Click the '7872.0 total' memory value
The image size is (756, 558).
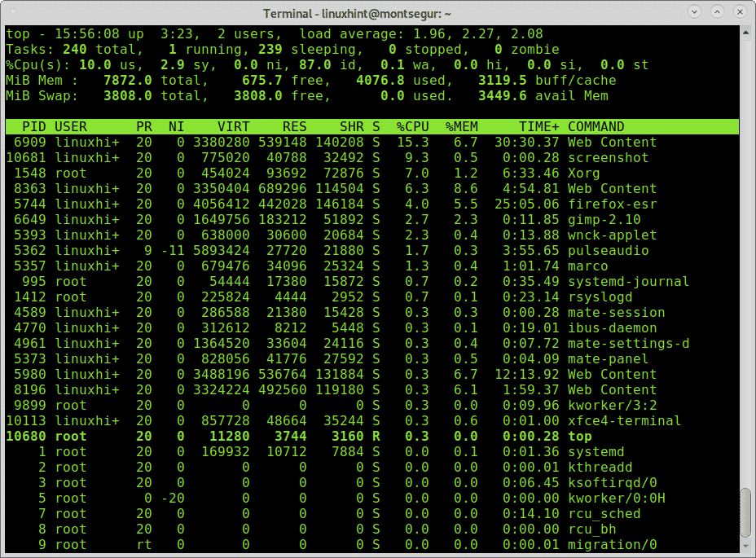click(x=152, y=81)
